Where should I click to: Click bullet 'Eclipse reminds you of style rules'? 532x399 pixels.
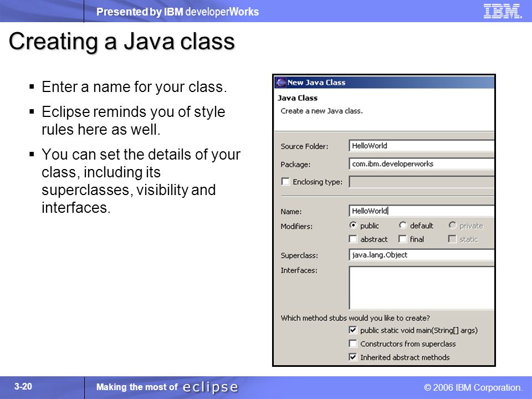134,120
